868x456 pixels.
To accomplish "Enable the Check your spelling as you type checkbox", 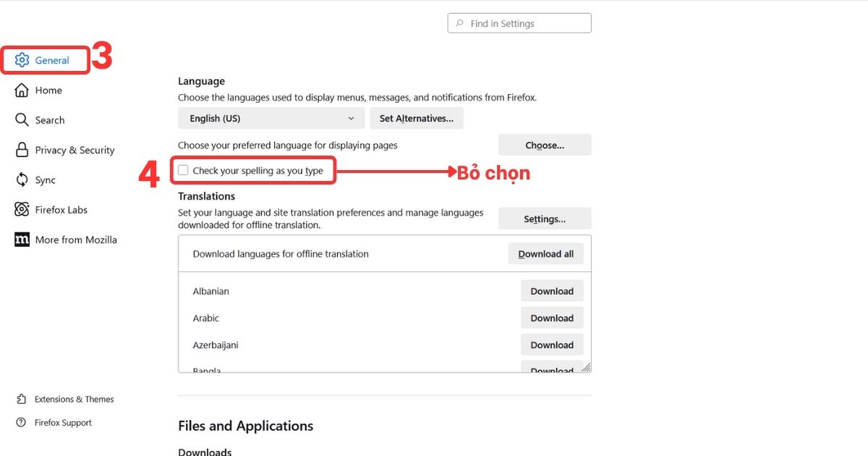I will click(x=183, y=169).
